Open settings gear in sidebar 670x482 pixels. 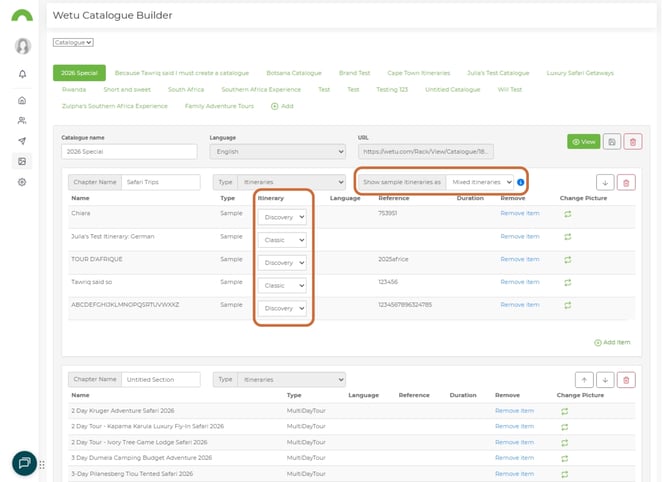pyautogui.click(x=22, y=182)
